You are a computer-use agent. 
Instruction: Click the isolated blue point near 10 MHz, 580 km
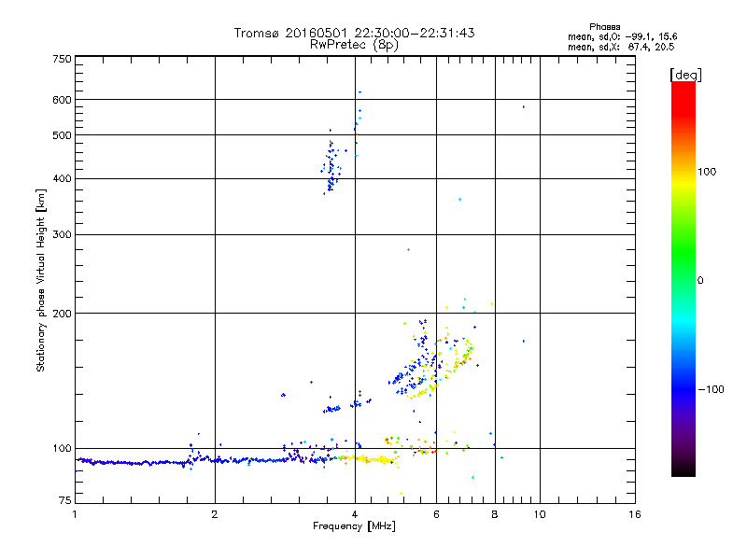point(524,107)
